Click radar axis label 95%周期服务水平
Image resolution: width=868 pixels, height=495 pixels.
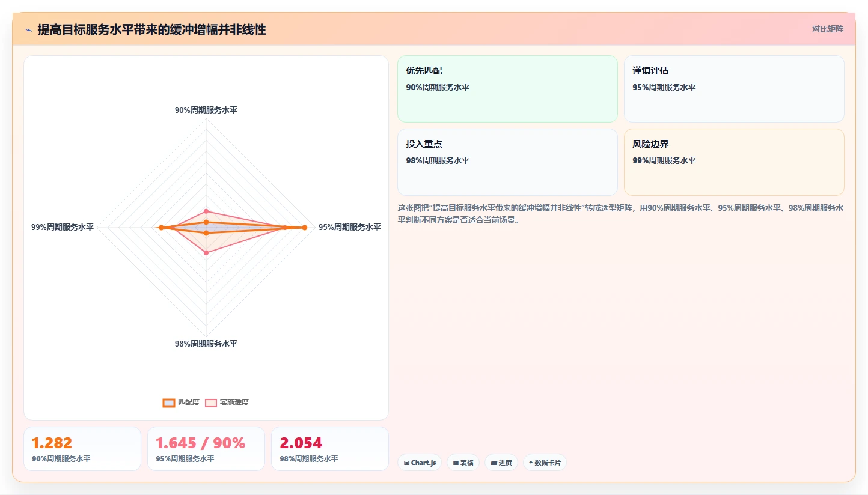[x=350, y=227]
